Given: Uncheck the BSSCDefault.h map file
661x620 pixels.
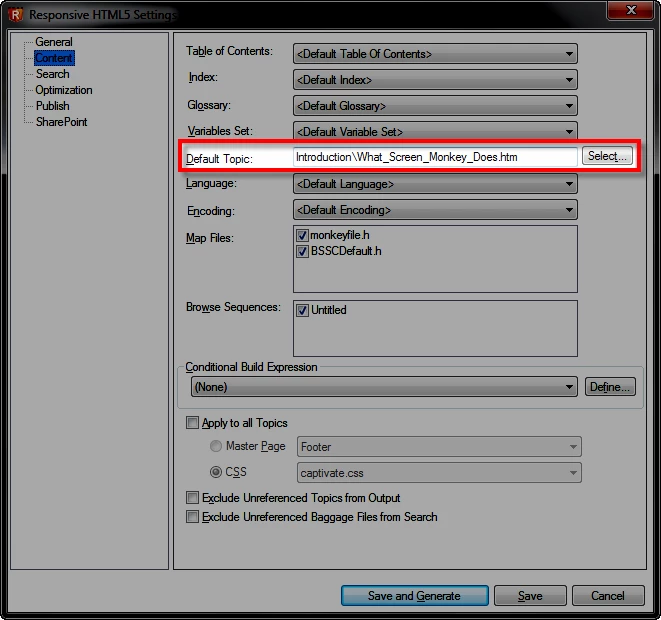Looking at the screenshot, I should [x=302, y=251].
